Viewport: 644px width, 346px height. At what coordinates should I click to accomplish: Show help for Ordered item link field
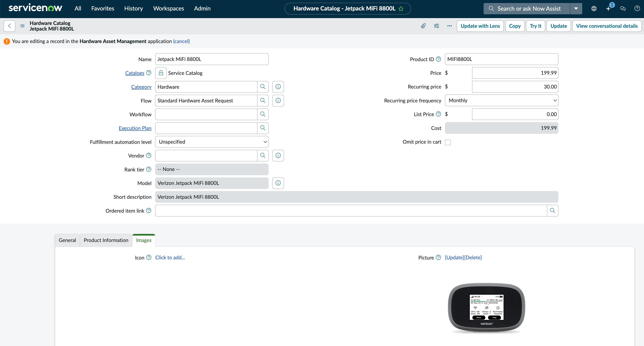coord(149,211)
